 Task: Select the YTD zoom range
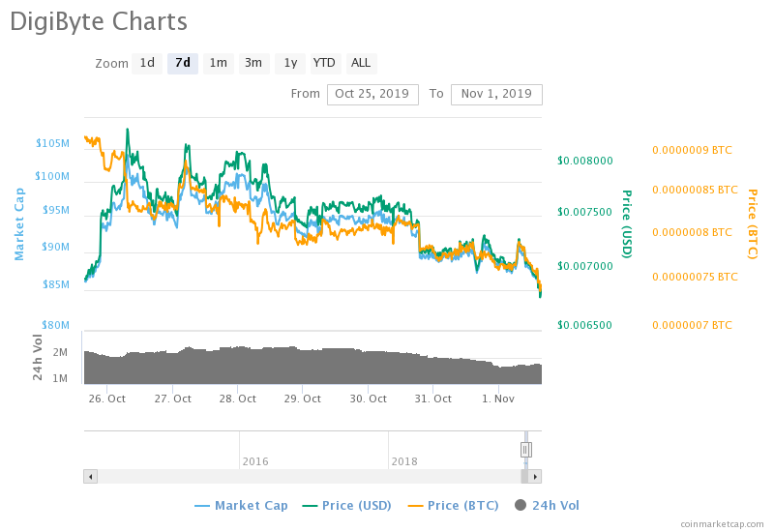point(324,63)
